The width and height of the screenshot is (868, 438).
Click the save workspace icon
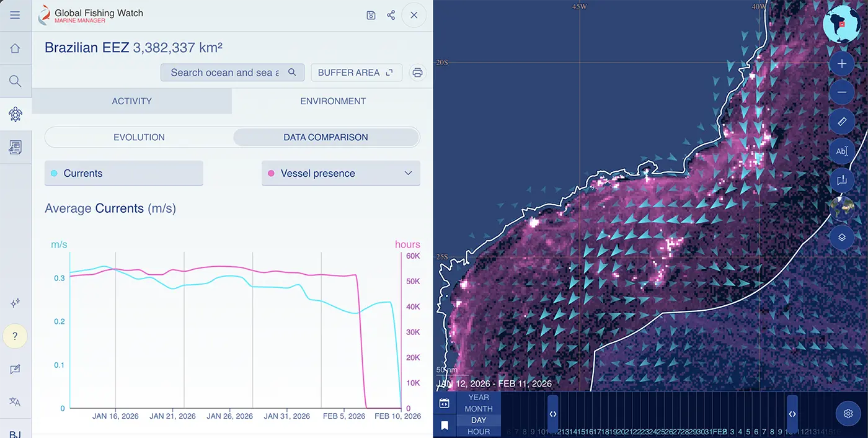point(371,15)
